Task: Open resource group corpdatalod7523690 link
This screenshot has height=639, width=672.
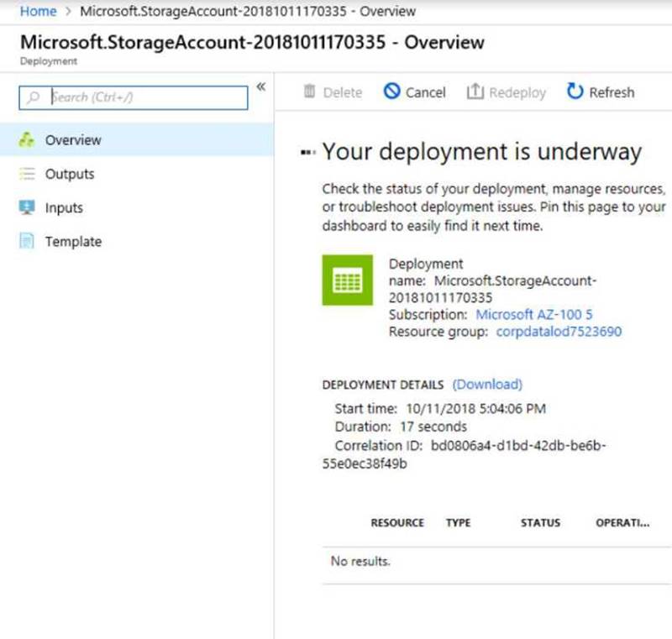Action: [x=559, y=332]
